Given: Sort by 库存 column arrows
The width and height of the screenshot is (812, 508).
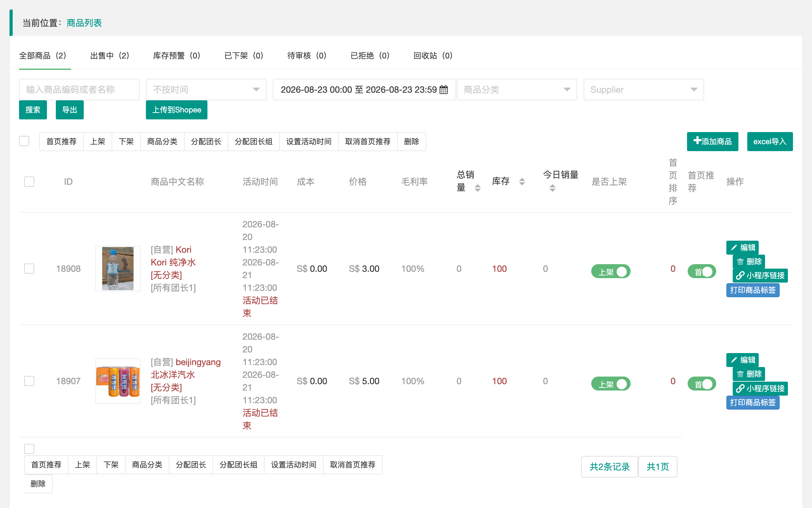Looking at the screenshot, I should 522,182.
